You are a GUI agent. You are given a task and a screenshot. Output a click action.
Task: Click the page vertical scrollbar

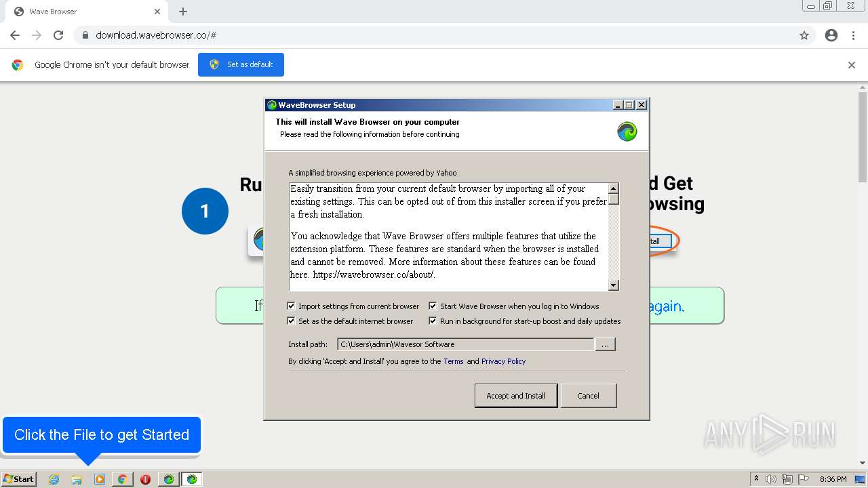863,136
